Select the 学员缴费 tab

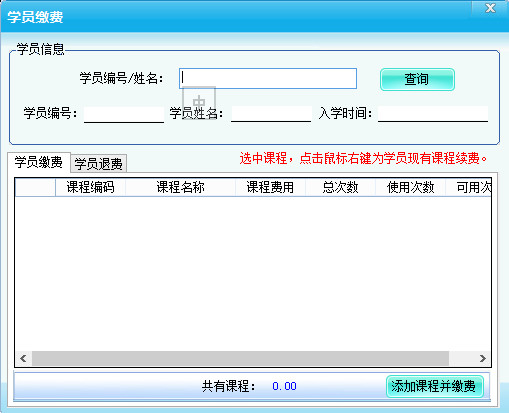click(39, 162)
